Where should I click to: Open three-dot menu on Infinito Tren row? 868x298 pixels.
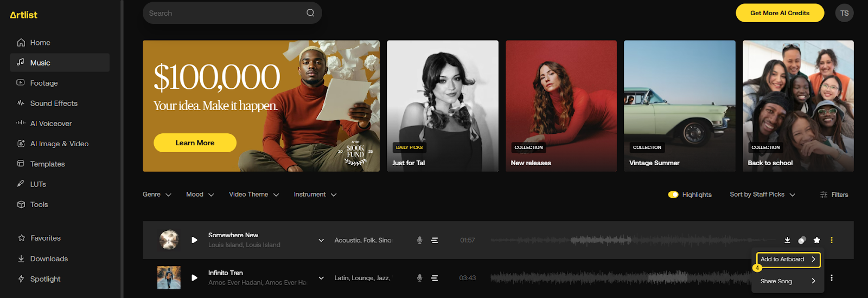click(831, 278)
